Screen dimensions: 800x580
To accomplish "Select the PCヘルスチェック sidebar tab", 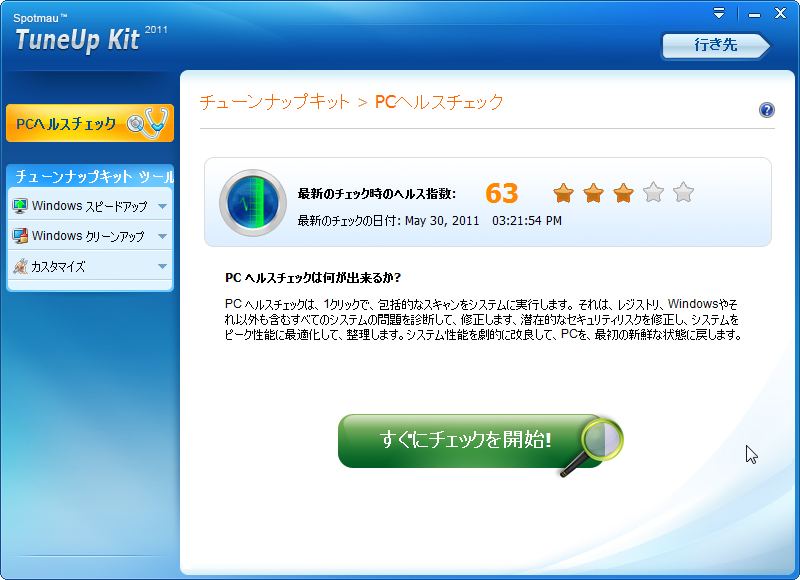I will tap(90, 123).
